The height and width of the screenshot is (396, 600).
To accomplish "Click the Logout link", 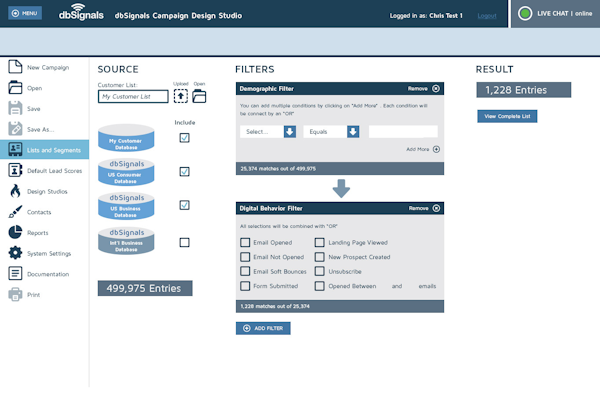I will [487, 16].
